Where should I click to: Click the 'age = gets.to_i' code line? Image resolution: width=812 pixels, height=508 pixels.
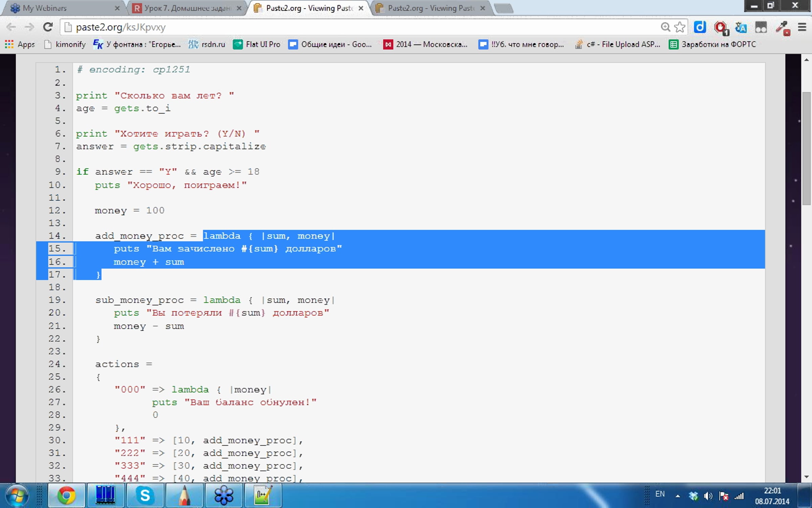tap(123, 108)
